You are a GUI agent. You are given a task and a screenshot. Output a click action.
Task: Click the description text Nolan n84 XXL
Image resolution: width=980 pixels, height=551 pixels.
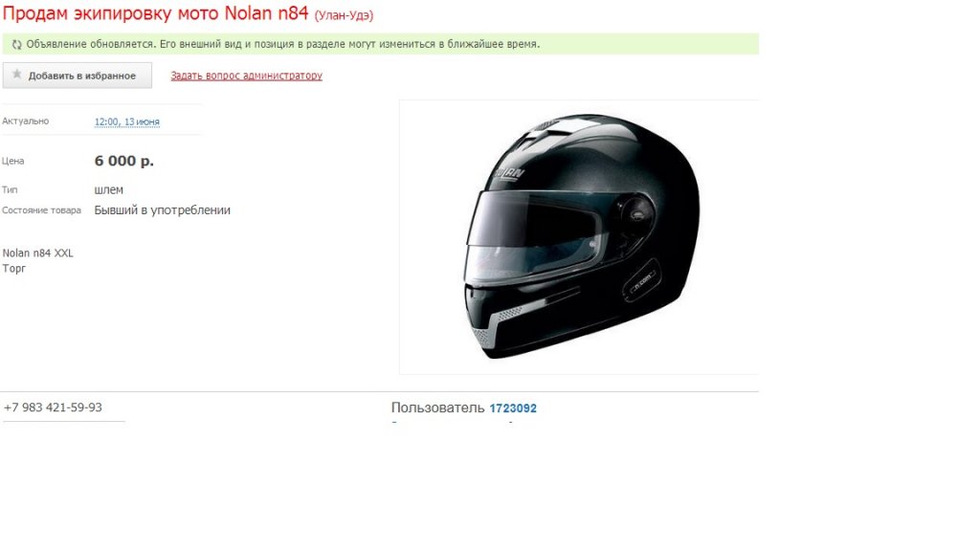click(37, 253)
